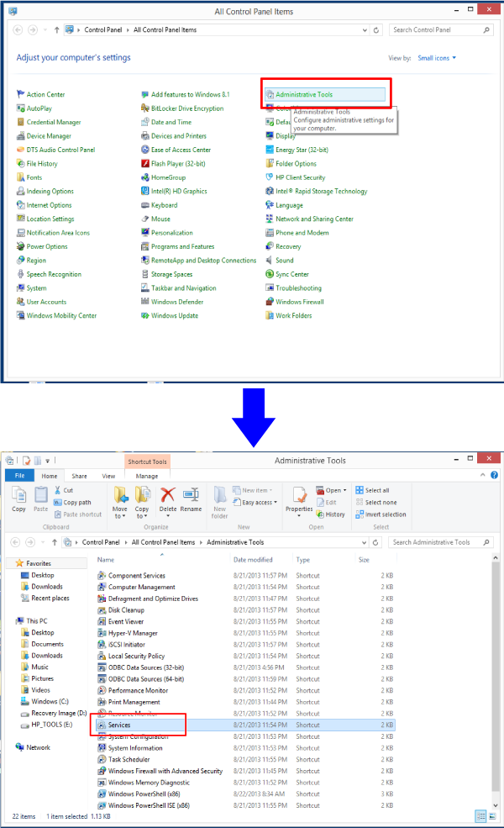The image size is (504, 828).
Task: Expand Control Panel address bar history dropdown
Action: click(x=365, y=30)
